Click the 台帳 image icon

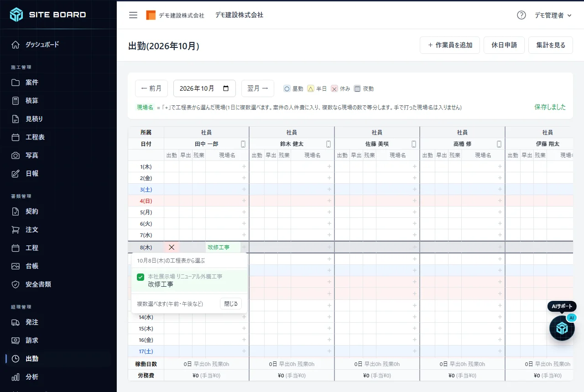(16, 266)
